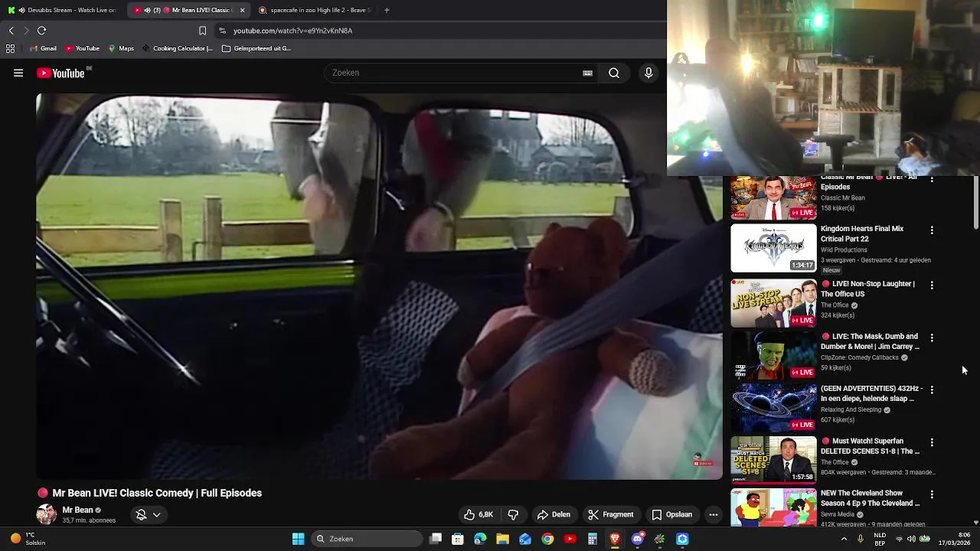Open more actions ellipsis under video

pos(714,515)
